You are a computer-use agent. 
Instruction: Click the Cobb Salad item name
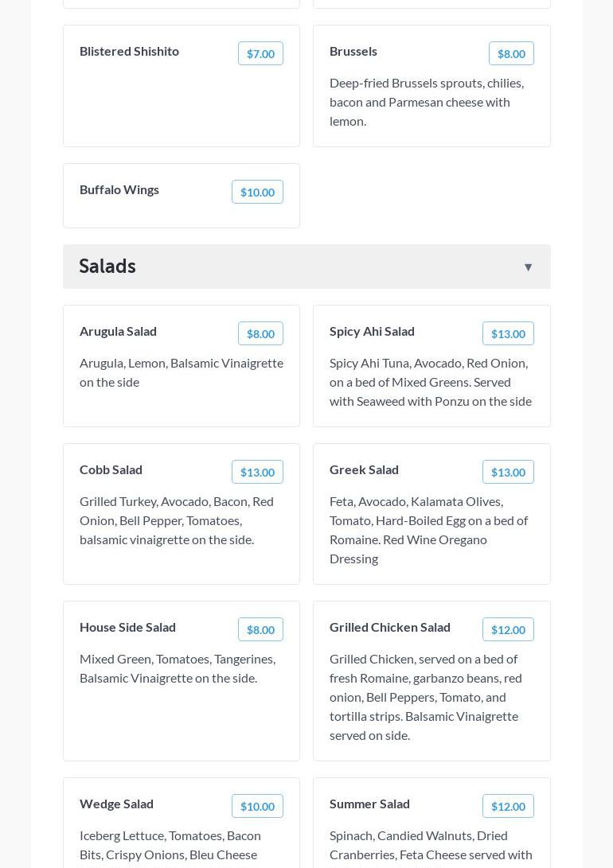click(111, 469)
